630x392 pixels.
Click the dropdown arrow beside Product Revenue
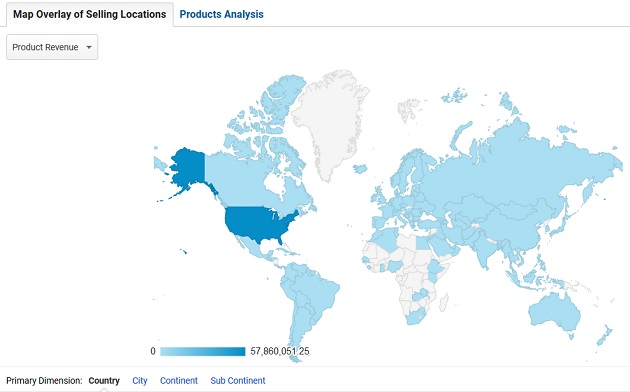89,47
